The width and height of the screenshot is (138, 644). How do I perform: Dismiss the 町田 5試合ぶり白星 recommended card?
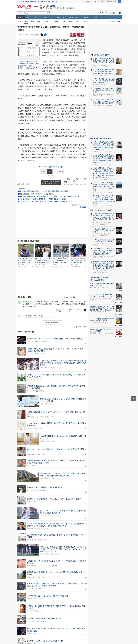[33, 267]
